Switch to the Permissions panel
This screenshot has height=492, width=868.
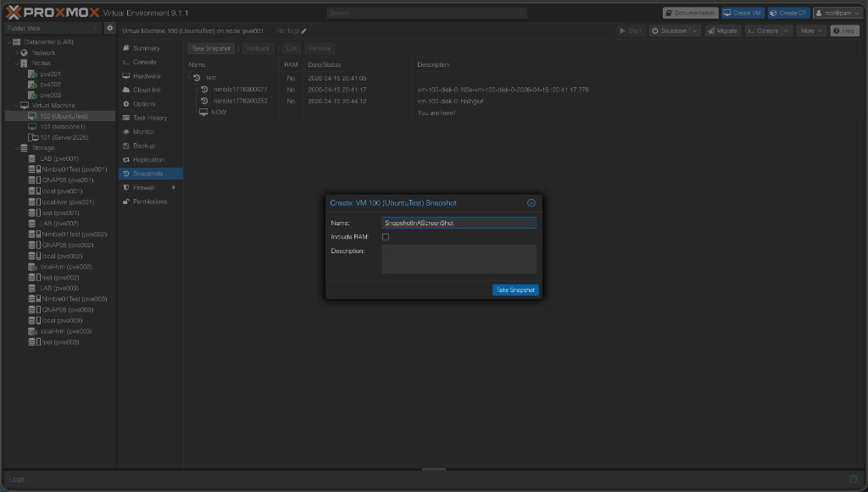[150, 202]
